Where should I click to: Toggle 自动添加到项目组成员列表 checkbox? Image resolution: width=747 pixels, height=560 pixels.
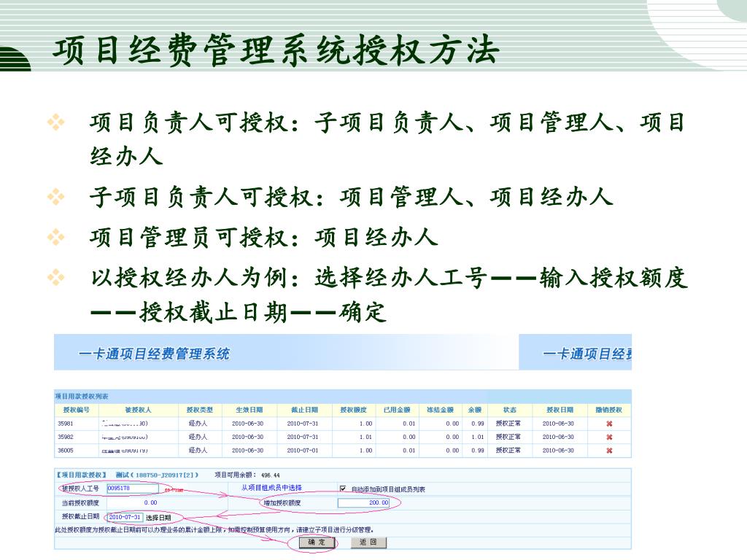[343, 489]
